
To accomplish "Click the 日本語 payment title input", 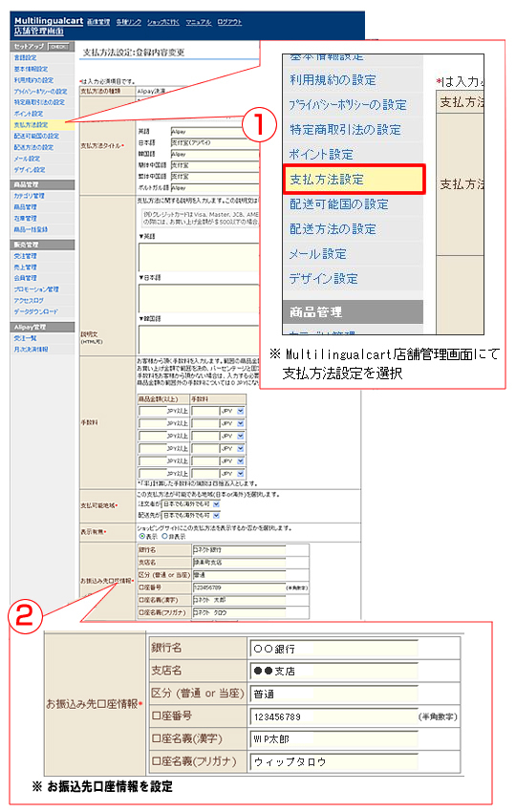I will click(214, 142).
